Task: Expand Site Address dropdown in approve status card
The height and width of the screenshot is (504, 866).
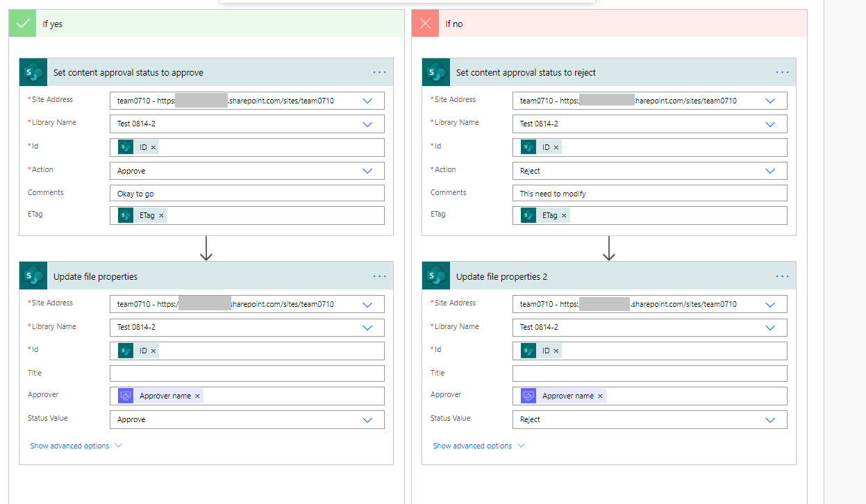Action: pos(367,101)
